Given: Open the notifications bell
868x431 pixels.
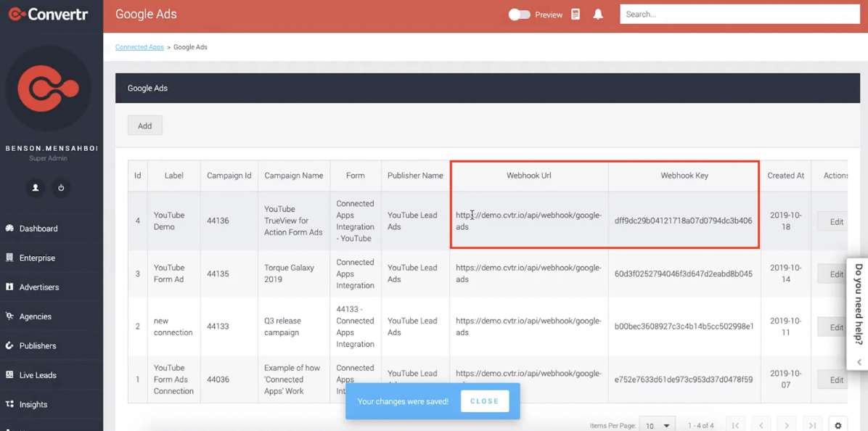Looking at the screenshot, I should click(x=598, y=15).
